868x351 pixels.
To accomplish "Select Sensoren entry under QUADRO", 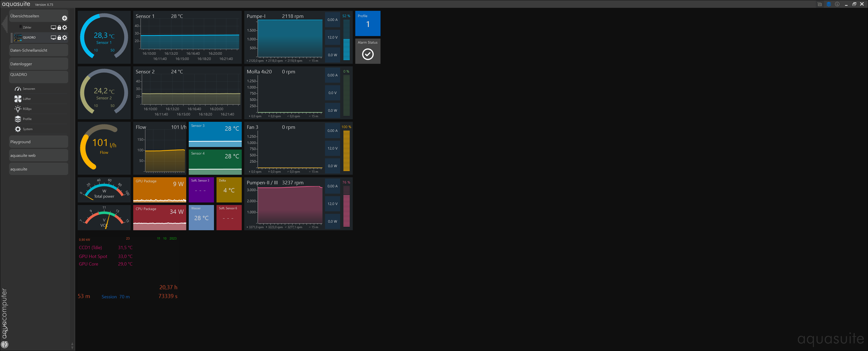I will pyautogui.click(x=28, y=89).
